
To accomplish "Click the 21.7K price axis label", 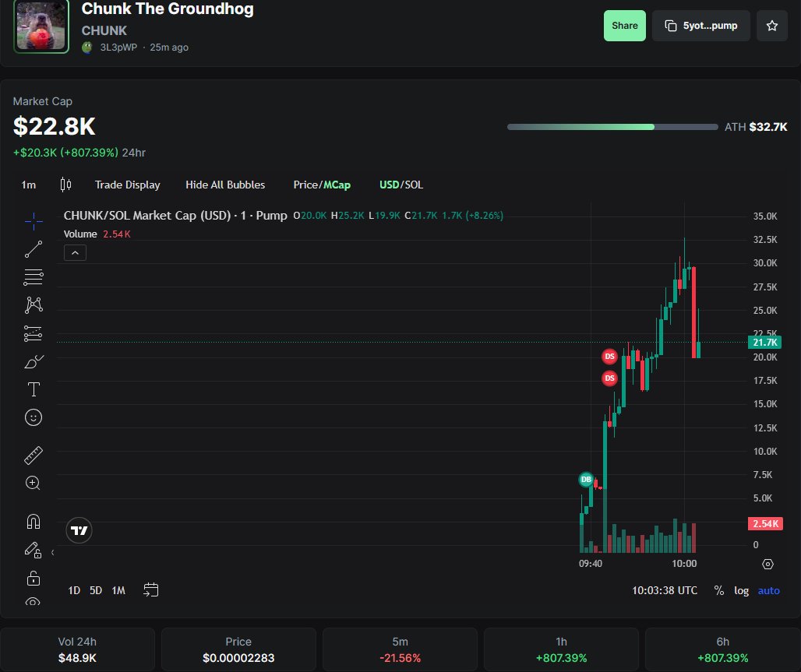I will click(764, 342).
